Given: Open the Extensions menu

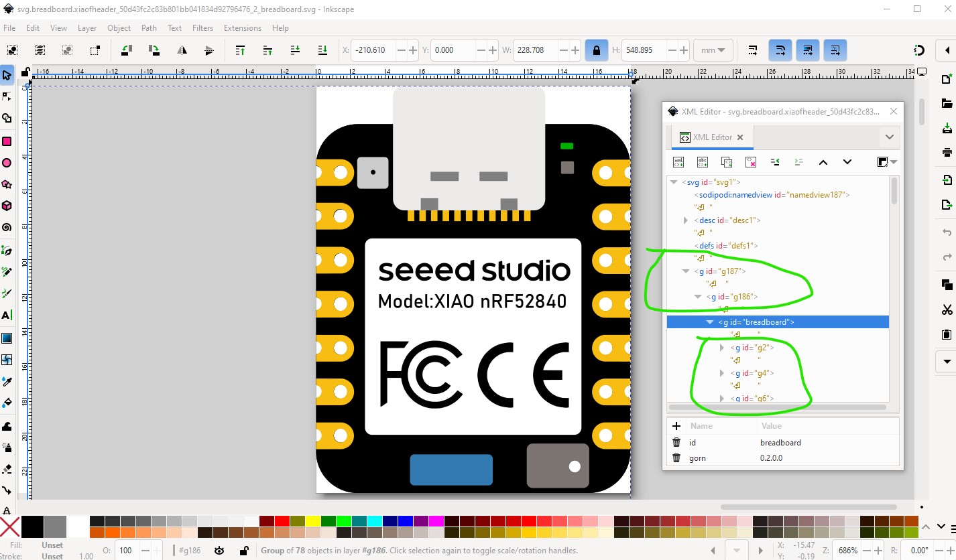Looking at the screenshot, I should [x=242, y=28].
